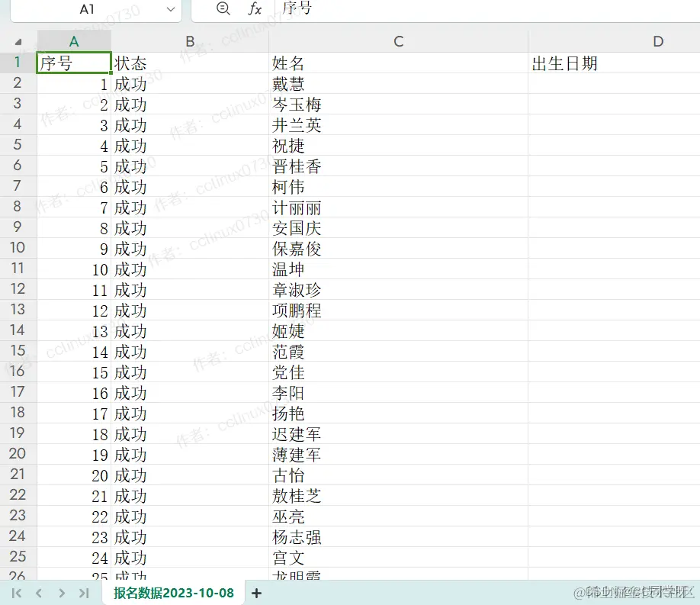Viewport: 700px width, 605px height.
Task: Click the 成功 status next to 戴慧
Action: (190, 84)
